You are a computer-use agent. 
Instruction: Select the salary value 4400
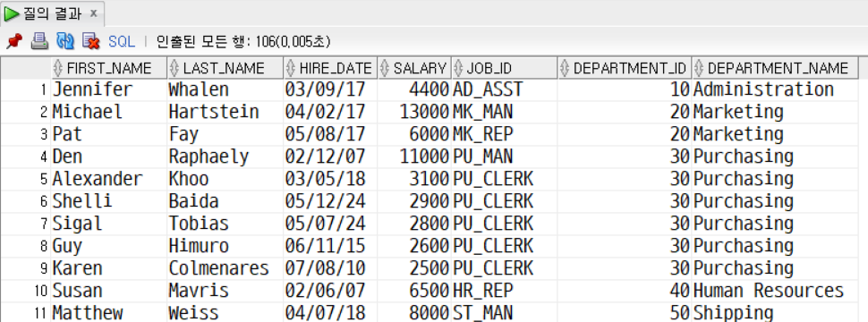(x=414, y=89)
